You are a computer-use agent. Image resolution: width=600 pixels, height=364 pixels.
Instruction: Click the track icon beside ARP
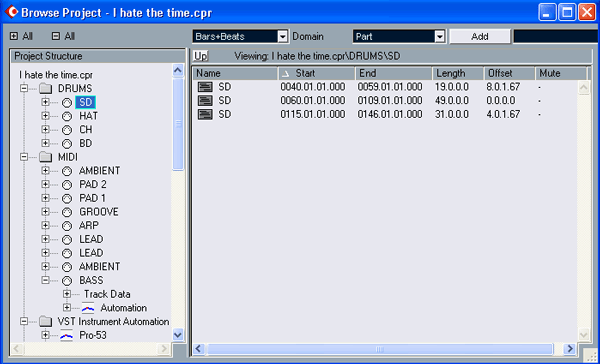click(x=67, y=226)
